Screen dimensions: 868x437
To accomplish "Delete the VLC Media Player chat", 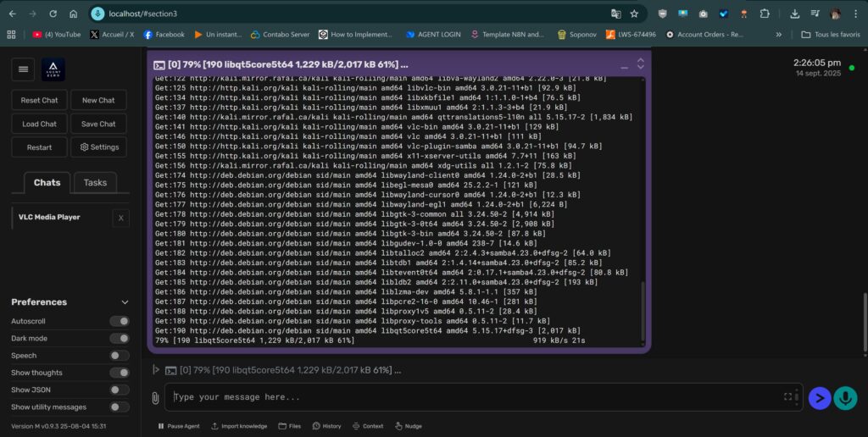I will (x=120, y=218).
